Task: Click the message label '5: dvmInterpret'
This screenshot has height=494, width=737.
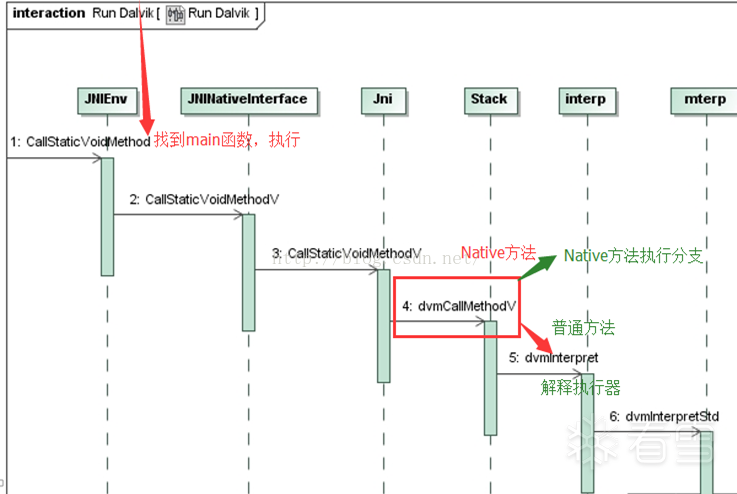Action: click(554, 358)
